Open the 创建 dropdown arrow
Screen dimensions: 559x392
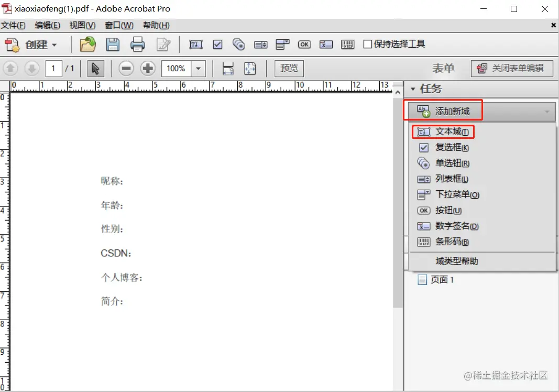(54, 45)
